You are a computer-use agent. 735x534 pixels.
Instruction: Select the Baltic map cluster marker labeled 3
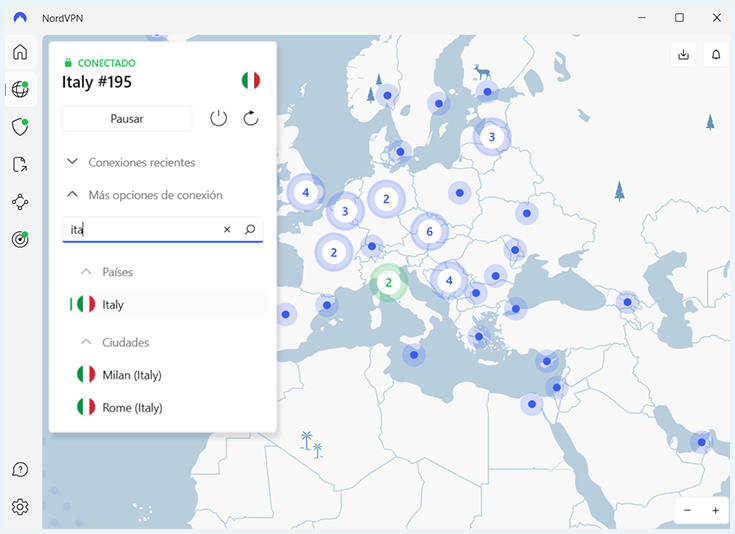491,137
